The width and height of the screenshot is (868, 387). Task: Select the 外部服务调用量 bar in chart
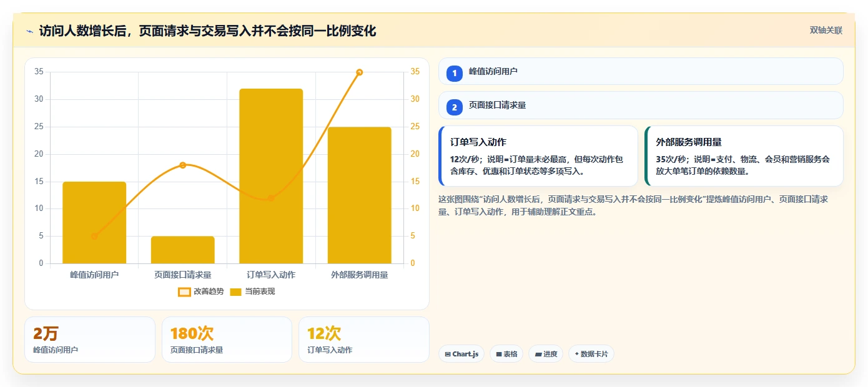click(x=360, y=195)
